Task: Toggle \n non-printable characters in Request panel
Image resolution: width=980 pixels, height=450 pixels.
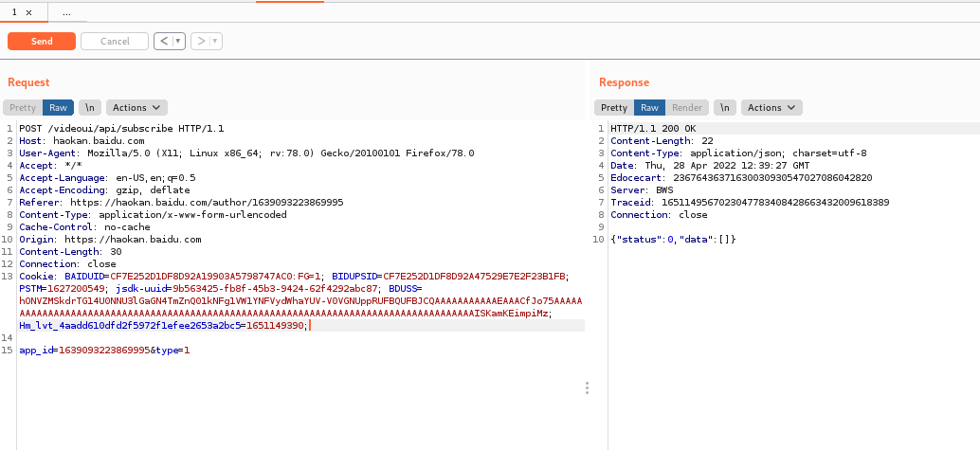Action: coord(90,108)
